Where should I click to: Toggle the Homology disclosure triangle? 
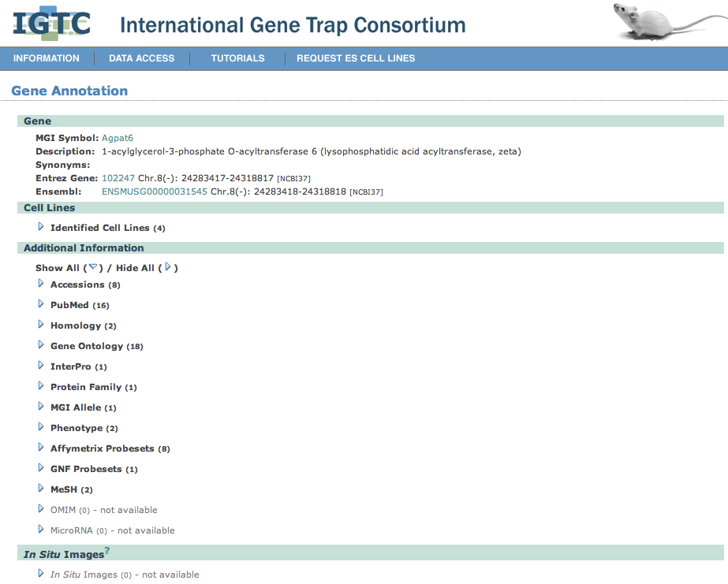coord(42,325)
